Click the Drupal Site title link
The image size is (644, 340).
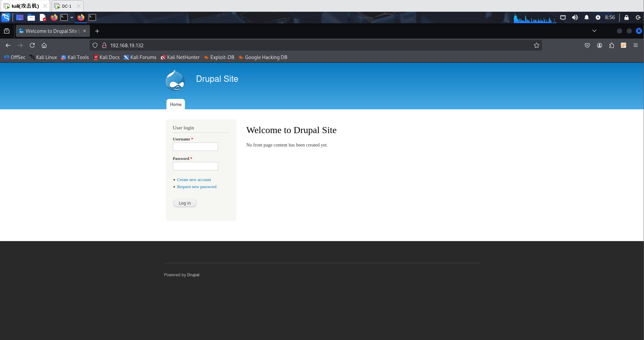pos(217,79)
